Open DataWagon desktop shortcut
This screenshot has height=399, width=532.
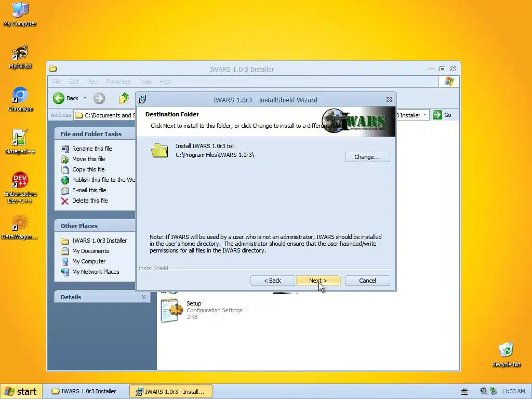(x=19, y=227)
